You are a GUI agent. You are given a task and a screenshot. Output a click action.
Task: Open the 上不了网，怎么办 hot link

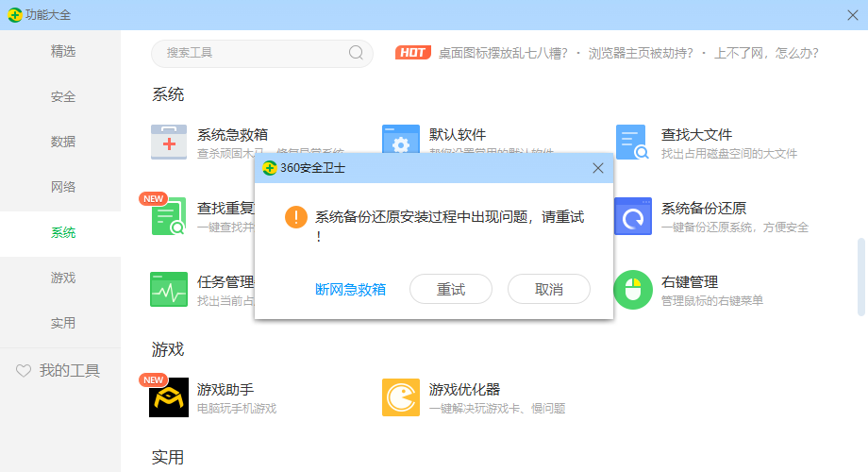[766, 53]
